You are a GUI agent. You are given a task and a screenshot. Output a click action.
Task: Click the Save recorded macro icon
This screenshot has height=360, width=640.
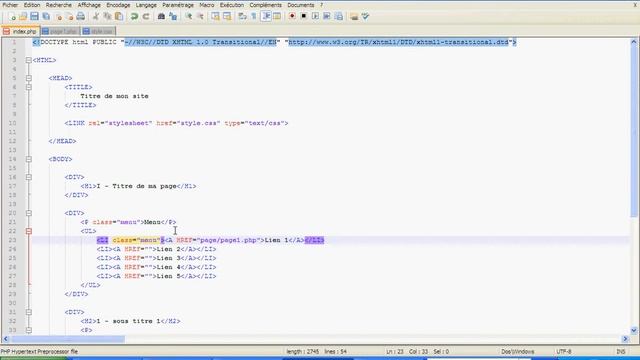pos(339,17)
